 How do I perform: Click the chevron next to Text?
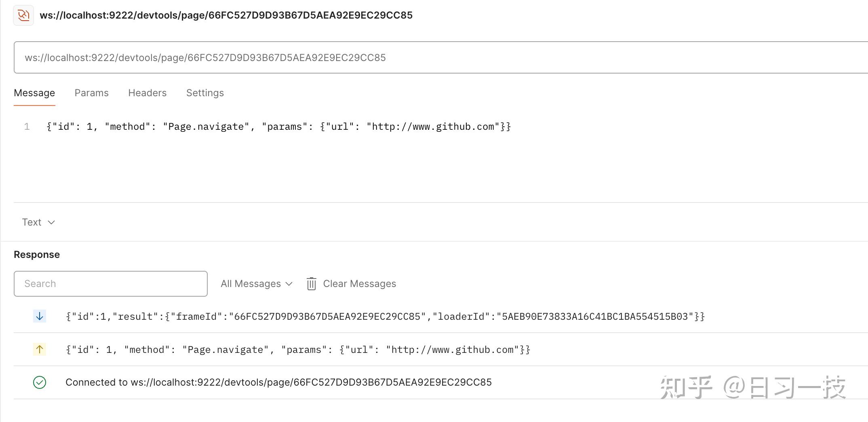tap(51, 222)
